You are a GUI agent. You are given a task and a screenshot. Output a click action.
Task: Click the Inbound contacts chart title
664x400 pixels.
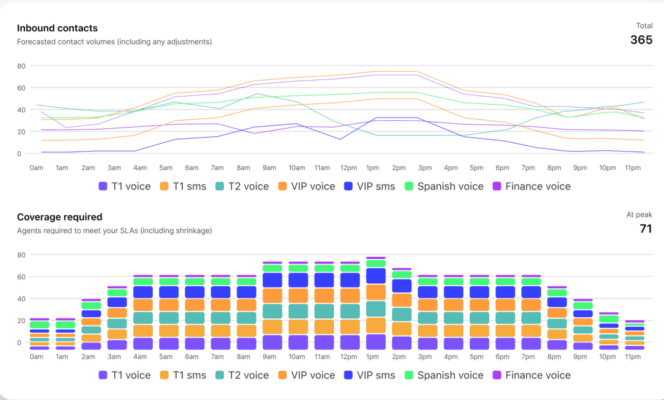57,27
